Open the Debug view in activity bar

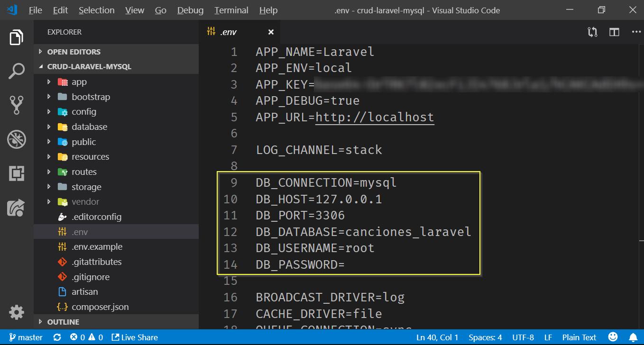point(17,139)
